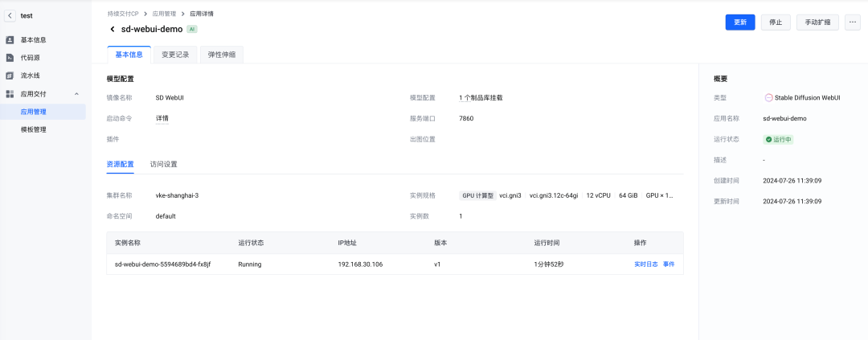
Task: Click the 流水线 icon in sidebar
Action: coord(10,76)
